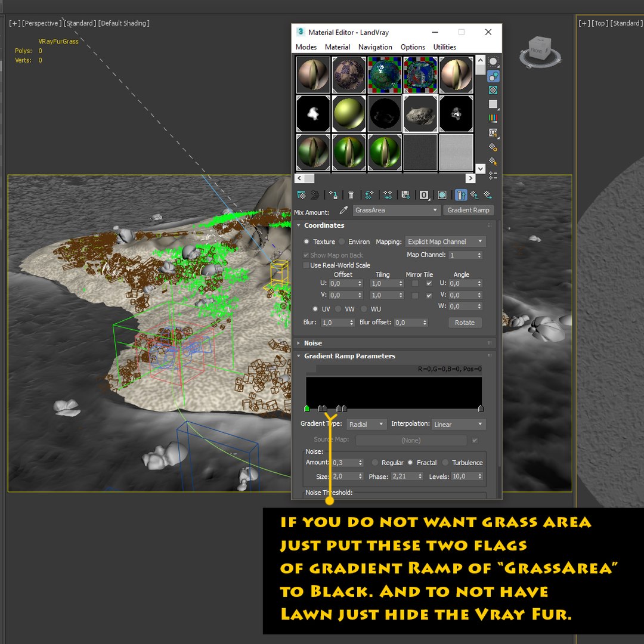Click the Make Unique icon
Viewport: 644px width, 644px height.
tap(388, 194)
